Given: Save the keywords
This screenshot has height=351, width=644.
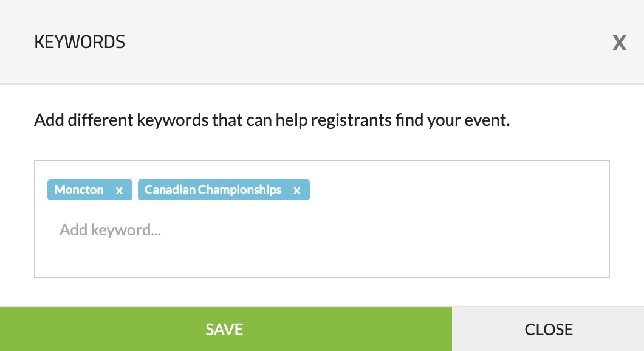Looking at the screenshot, I should [x=225, y=329].
